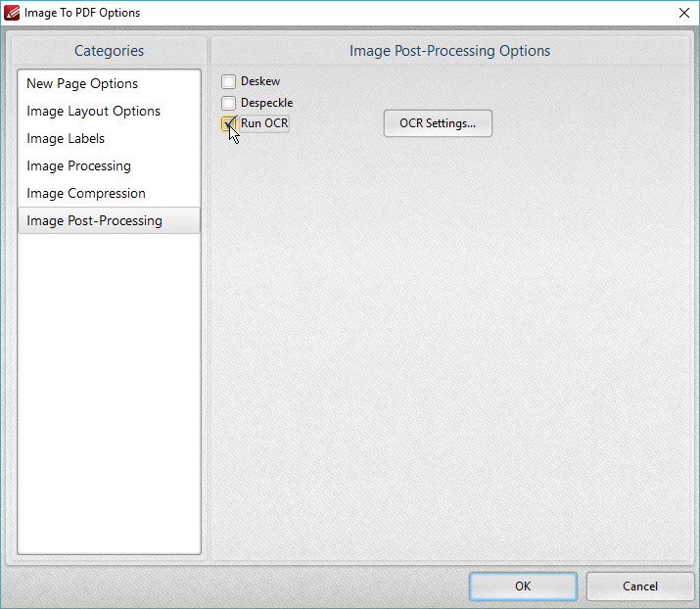The width and height of the screenshot is (700, 609).
Task: Click the Run OCR label text
Action: coord(264,123)
